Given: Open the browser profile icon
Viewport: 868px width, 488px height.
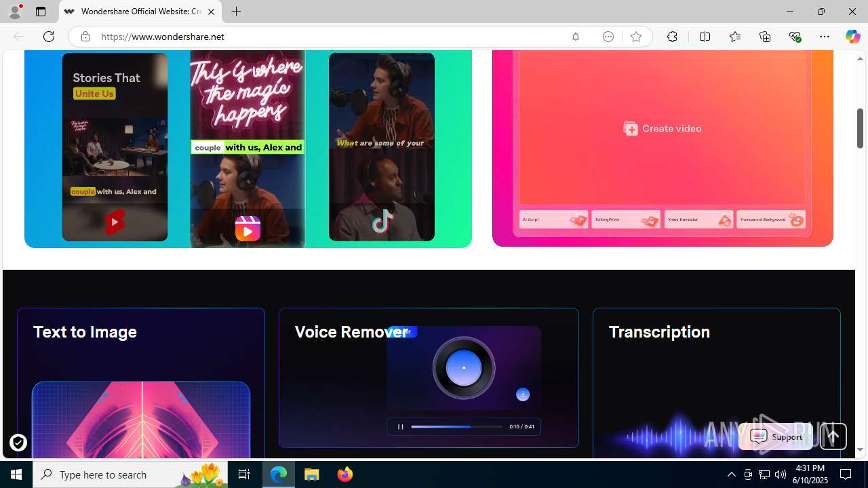Looking at the screenshot, I should click(15, 12).
